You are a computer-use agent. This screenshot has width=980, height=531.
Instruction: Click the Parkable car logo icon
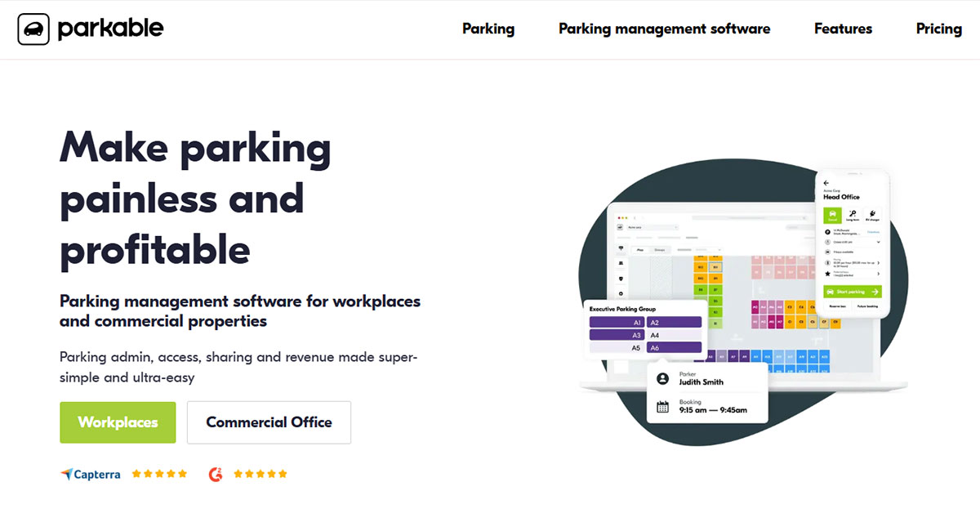(x=33, y=29)
